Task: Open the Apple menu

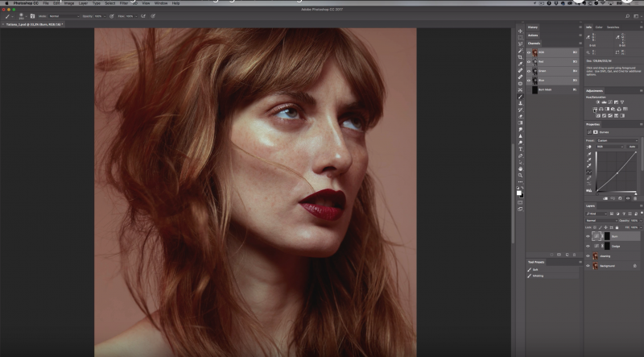Action: pos(6,3)
